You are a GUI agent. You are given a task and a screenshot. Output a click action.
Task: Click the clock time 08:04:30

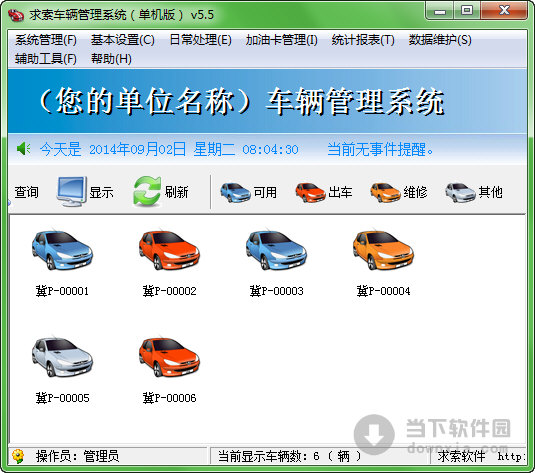[271, 149]
